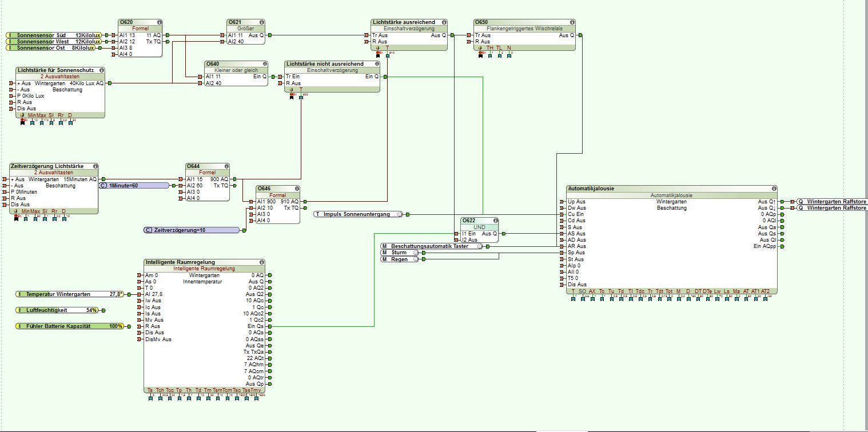This screenshot has width=868, height=432.
Task: Click the constant 1Minute=60
Action: point(134,186)
